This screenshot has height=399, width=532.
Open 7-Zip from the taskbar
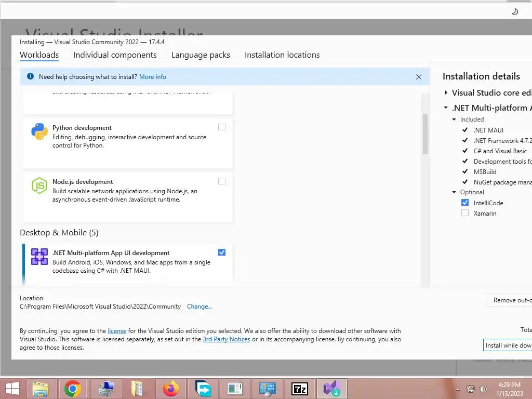[300, 389]
